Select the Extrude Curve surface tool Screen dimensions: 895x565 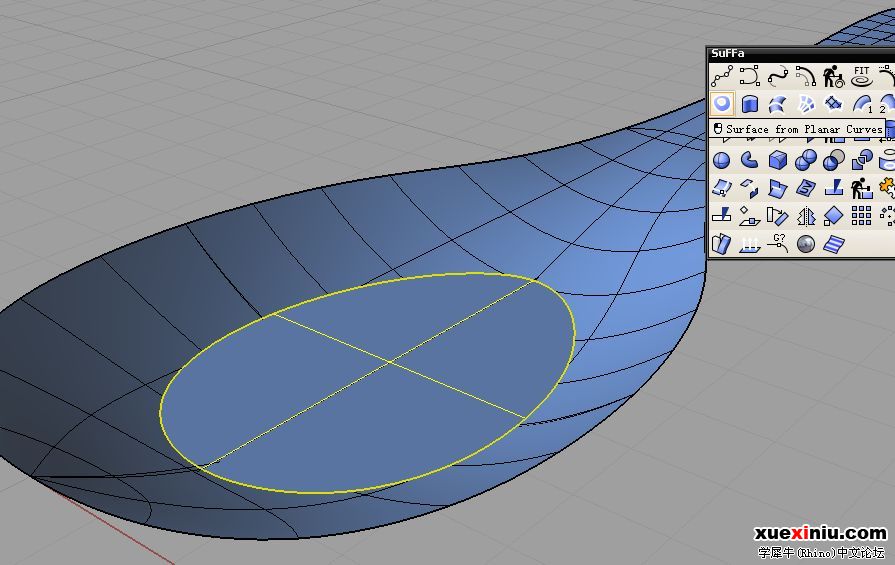(749, 104)
